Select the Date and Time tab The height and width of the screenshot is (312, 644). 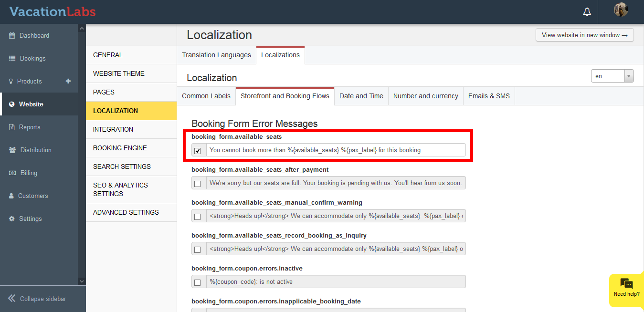tap(361, 96)
